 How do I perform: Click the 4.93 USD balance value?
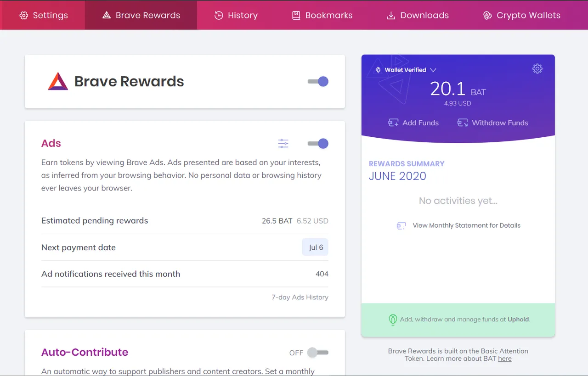[x=458, y=103]
